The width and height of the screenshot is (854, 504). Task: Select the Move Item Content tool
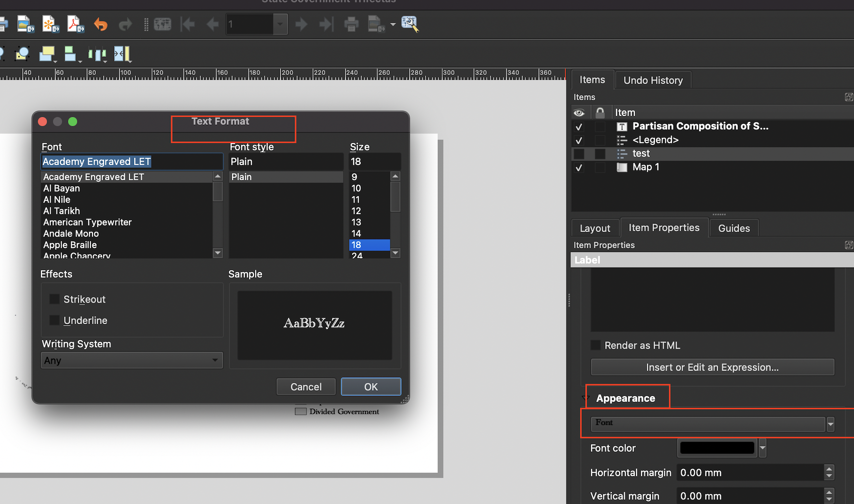coord(22,54)
